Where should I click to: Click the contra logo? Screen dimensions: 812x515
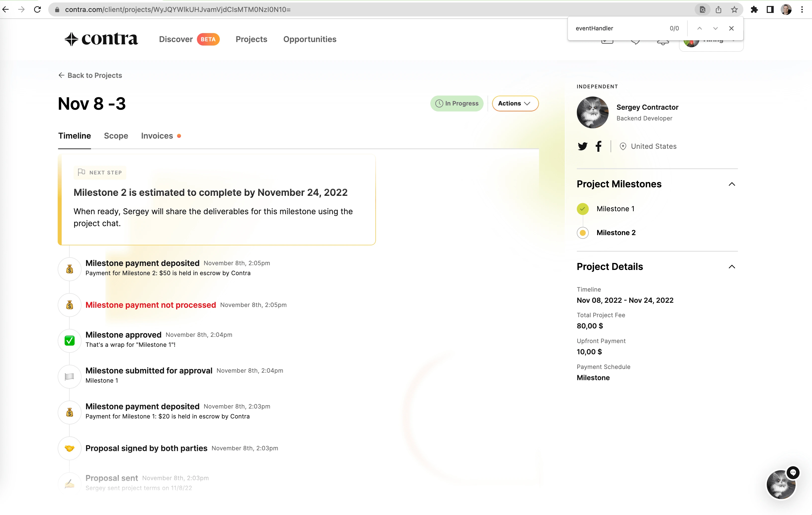click(x=101, y=39)
